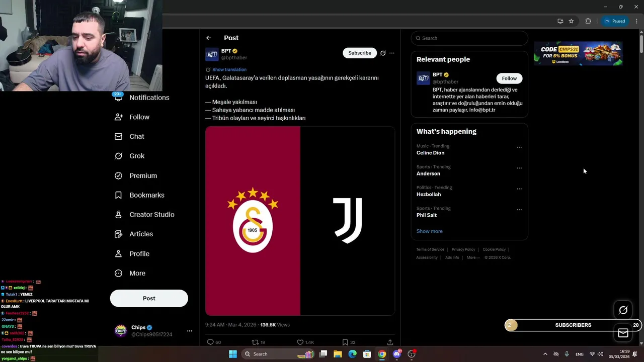Open options for Celine Dion trend
Viewport: 644px width, 362px height.
[519, 147]
